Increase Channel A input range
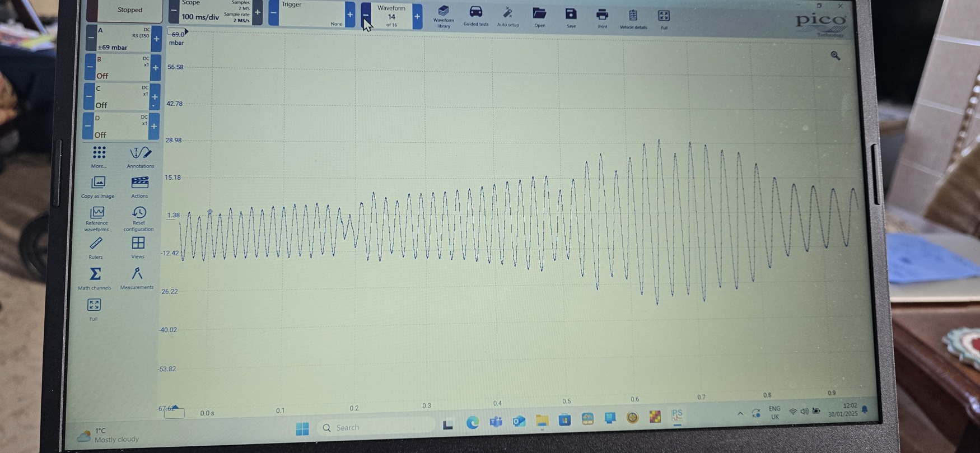Image resolution: width=980 pixels, height=453 pixels. click(x=157, y=39)
